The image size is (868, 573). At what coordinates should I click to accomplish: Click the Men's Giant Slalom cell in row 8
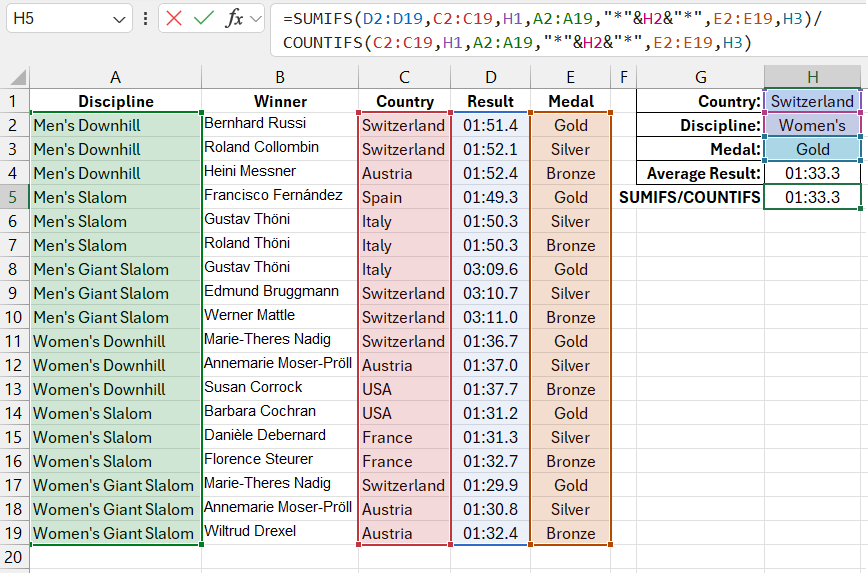pyautogui.click(x=115, y=269)
